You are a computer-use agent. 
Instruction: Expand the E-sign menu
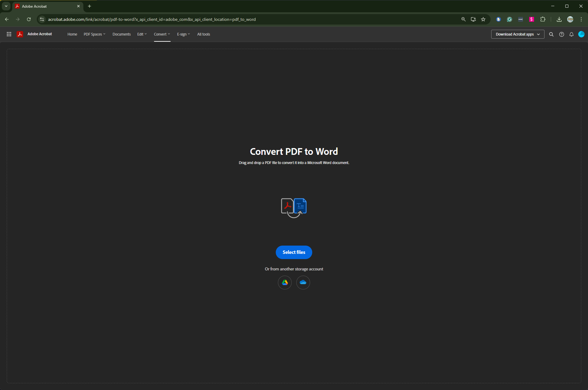183,34
